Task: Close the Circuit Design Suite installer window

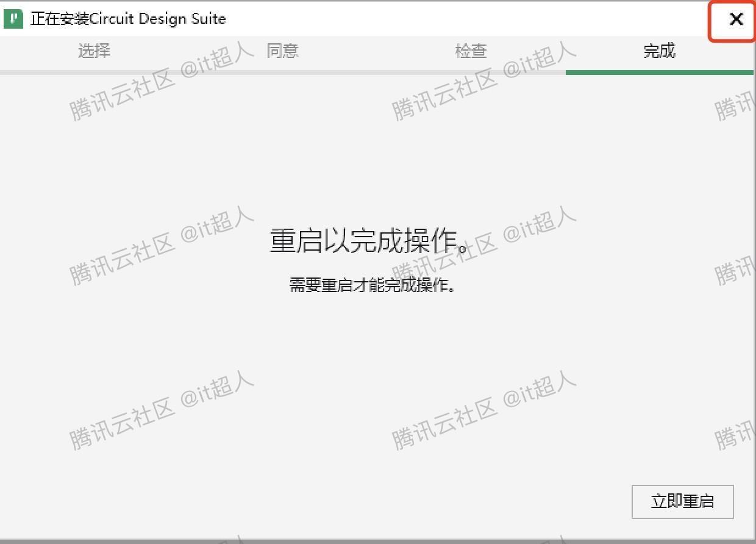Action: (736, 20)
